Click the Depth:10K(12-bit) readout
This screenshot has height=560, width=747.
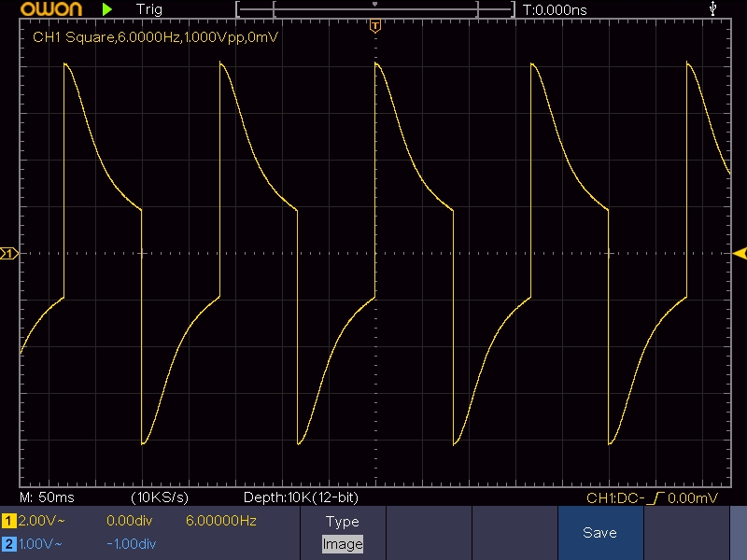301,497
